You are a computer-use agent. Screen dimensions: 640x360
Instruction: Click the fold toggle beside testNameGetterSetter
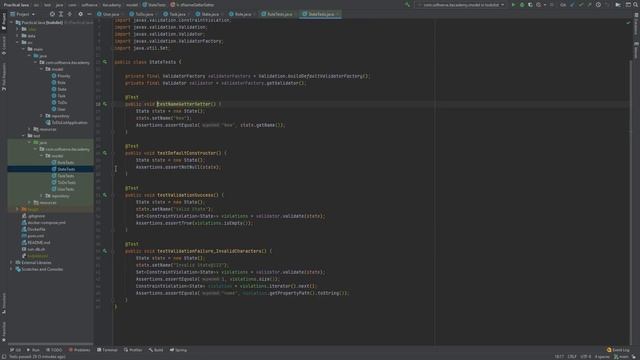pyautogui.click(x=113, y=104)
